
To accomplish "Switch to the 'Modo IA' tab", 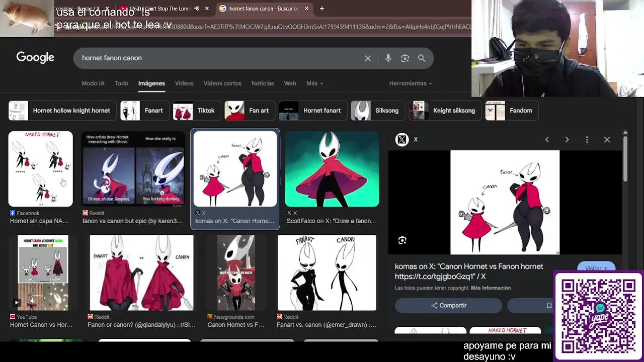I will [x=93, y=83].
